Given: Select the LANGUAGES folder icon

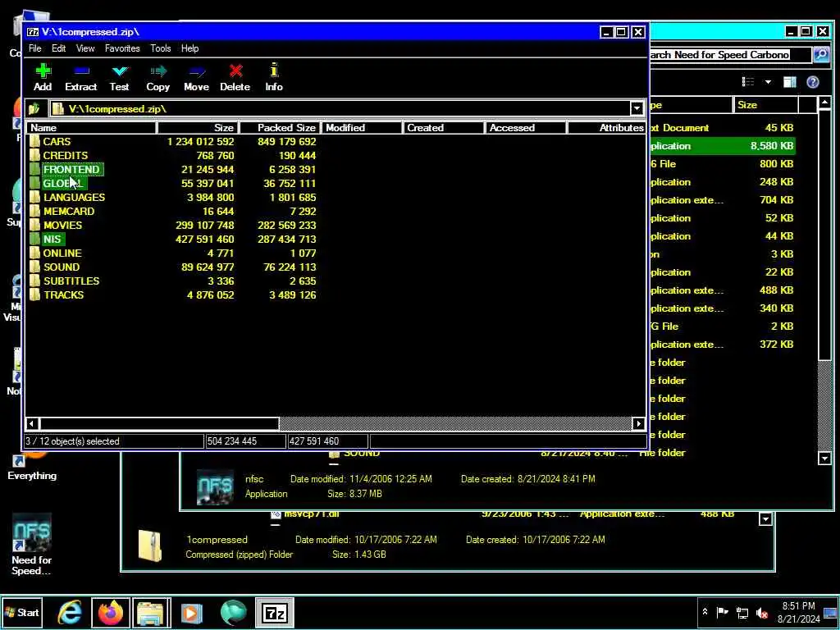Looking at the screenshot, I should 34,197.
